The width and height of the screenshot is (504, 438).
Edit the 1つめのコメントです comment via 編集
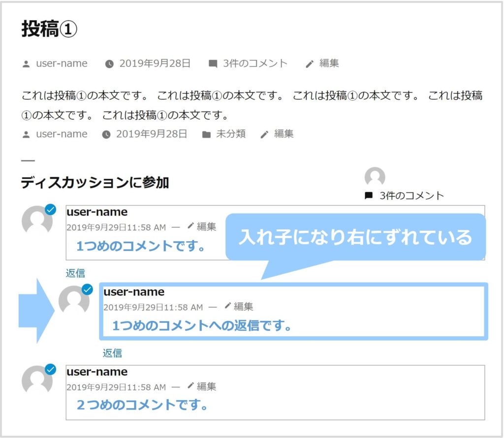[x=206, y=226]
